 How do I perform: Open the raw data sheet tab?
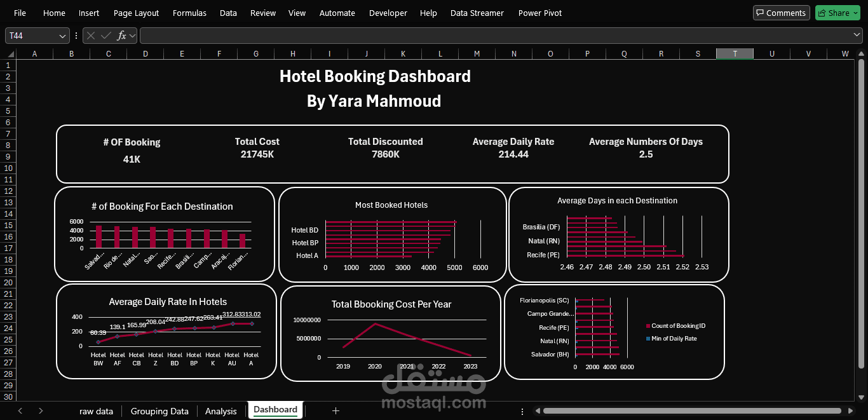(96, 411)
